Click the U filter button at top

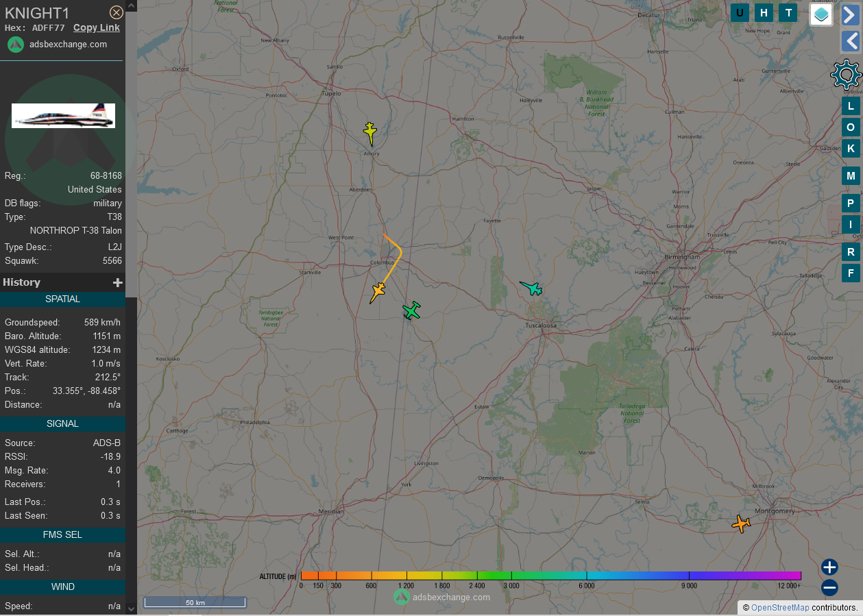coord(740,12)
